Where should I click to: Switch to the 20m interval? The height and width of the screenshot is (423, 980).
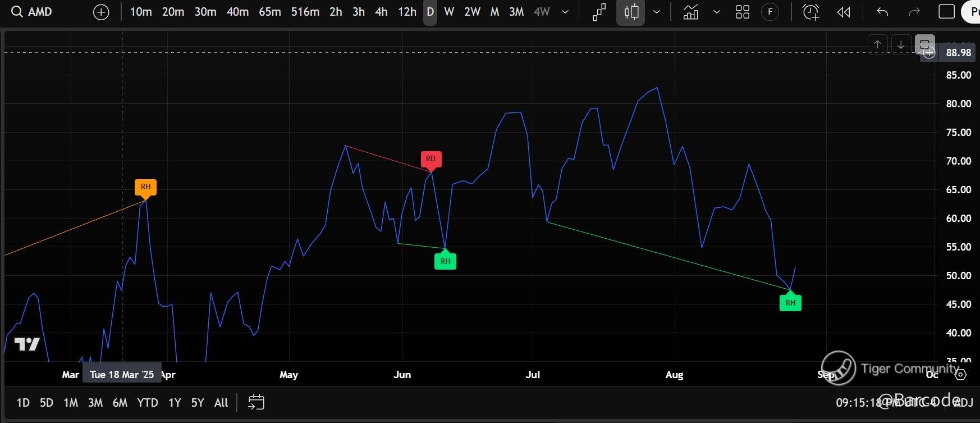pos(173,12)
